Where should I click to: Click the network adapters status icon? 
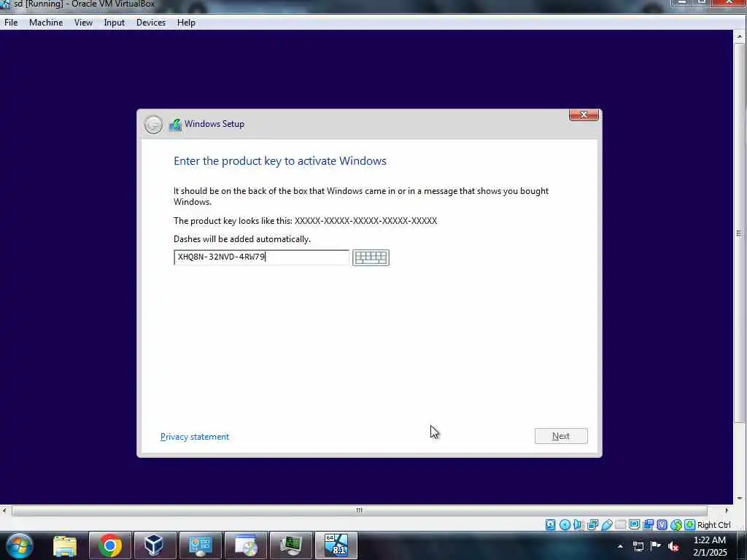click(592, 525)
